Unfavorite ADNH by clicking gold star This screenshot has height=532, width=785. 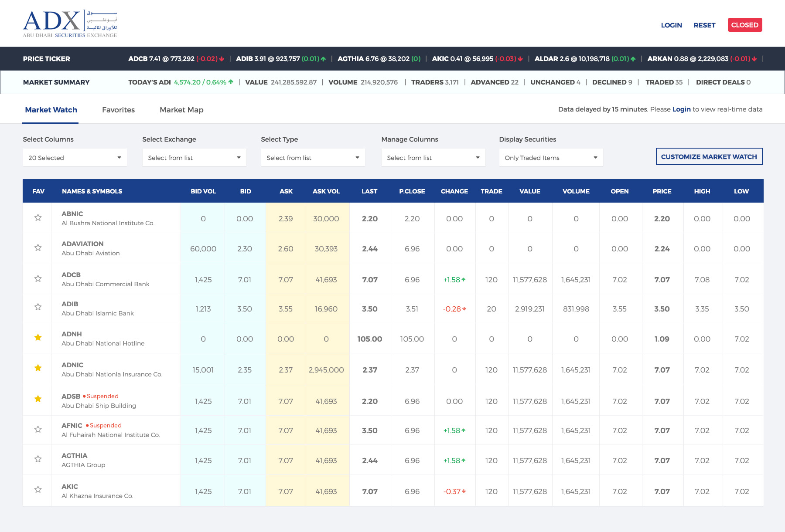tap(38, 337)
